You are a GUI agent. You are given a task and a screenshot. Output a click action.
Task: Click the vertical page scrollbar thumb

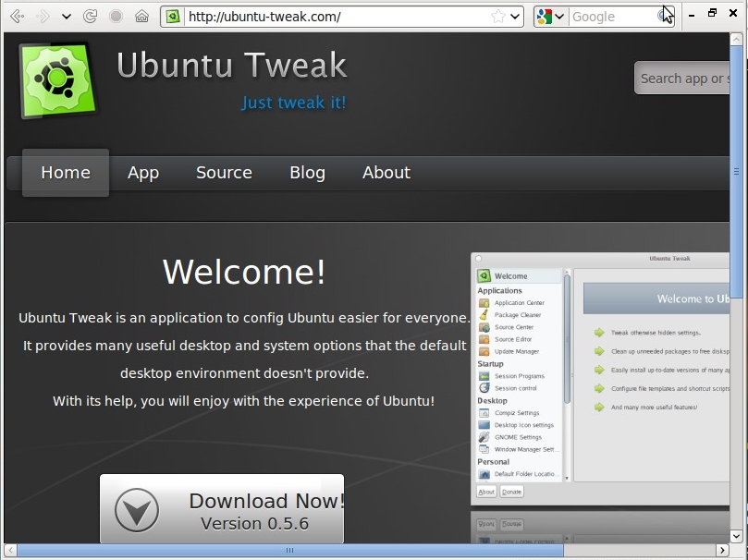(x=736, y=172)
